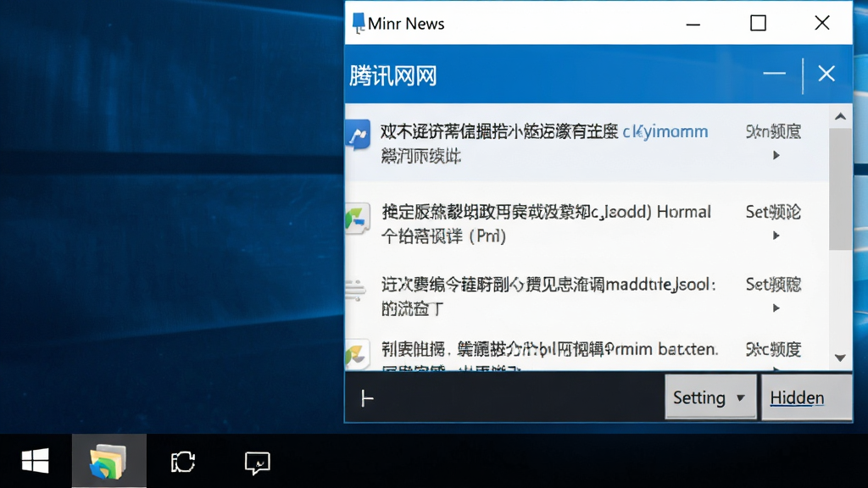Open the chat bubble taskbar icon
Screen dimensions: 868x488
tap(258, 463)
